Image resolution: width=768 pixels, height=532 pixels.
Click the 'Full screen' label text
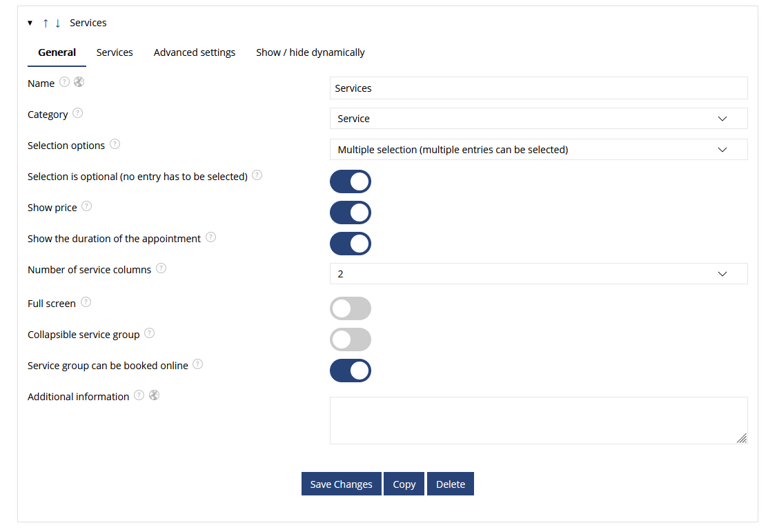tap(52, 304)
